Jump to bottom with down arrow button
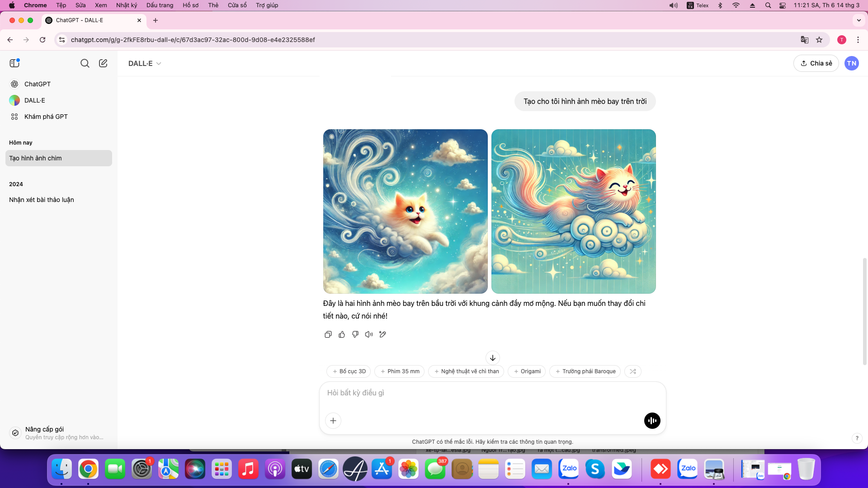The height and width of the screenshot is (488, 868). (493, 358)
